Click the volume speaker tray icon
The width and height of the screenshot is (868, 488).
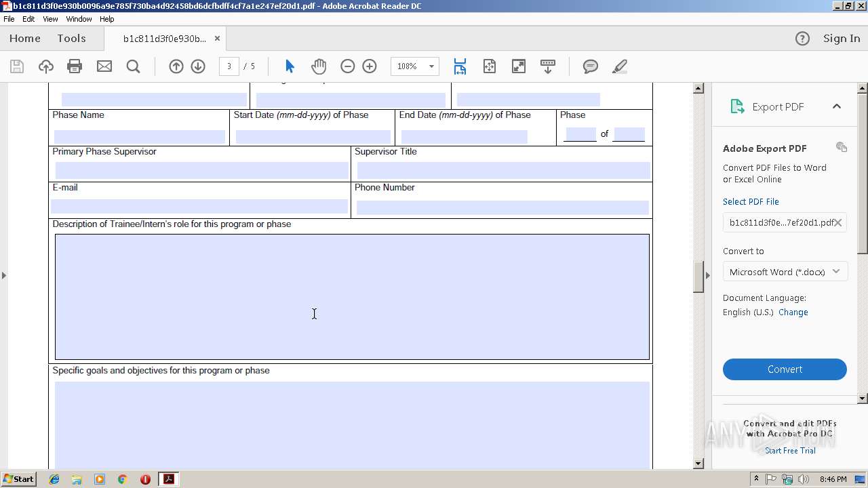(804, 479)
